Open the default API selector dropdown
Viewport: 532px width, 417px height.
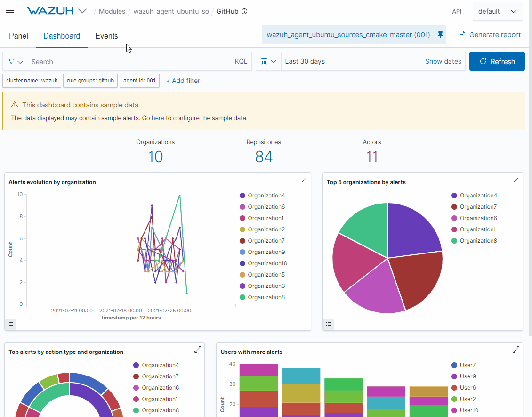tap(497, 11)
